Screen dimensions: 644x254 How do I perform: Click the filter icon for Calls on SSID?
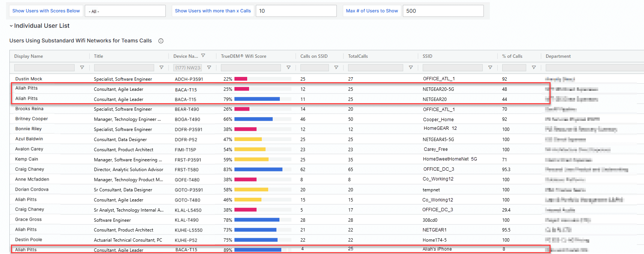click(x=336, y=68)
